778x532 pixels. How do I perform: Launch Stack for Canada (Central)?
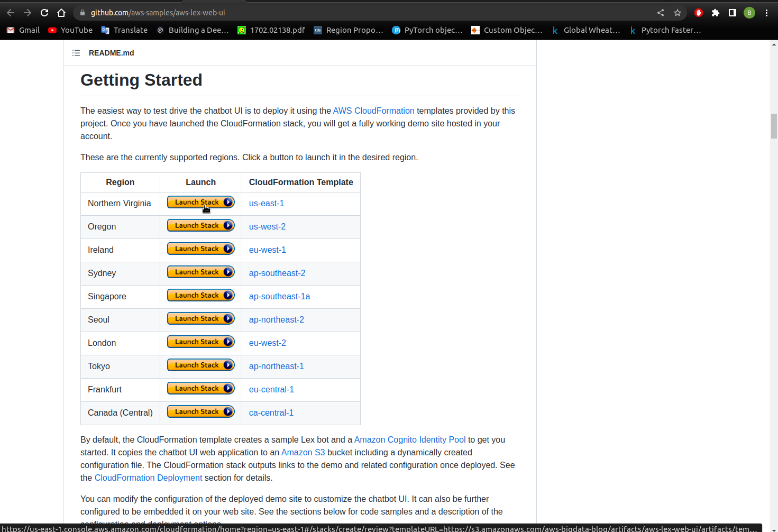click(200, 412)
